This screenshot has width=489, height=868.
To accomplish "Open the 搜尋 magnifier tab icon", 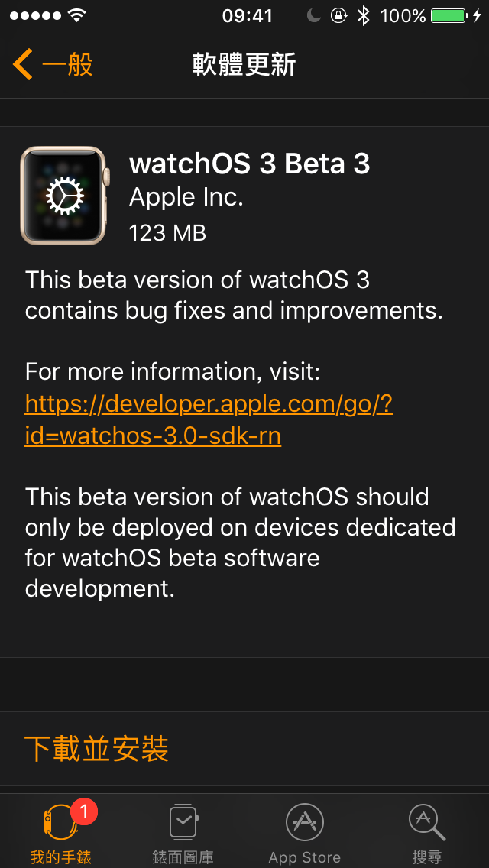I will [x=426, y=822].
